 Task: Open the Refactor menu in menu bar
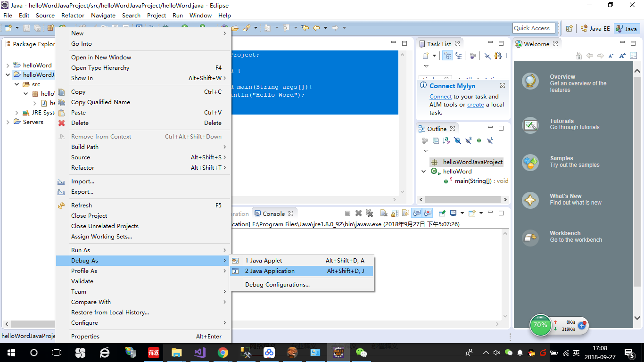coord(73,15)
